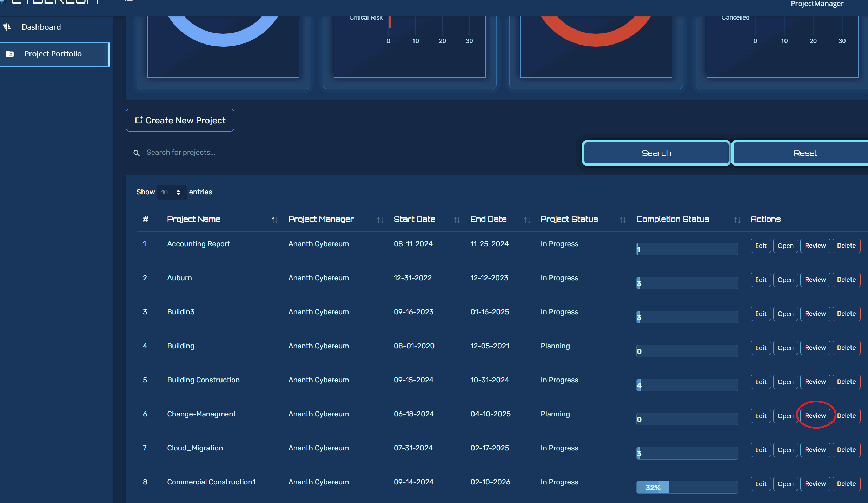868x503 pixels.
Task: Sort by Project Status column arrows
Action: (623, 220)
